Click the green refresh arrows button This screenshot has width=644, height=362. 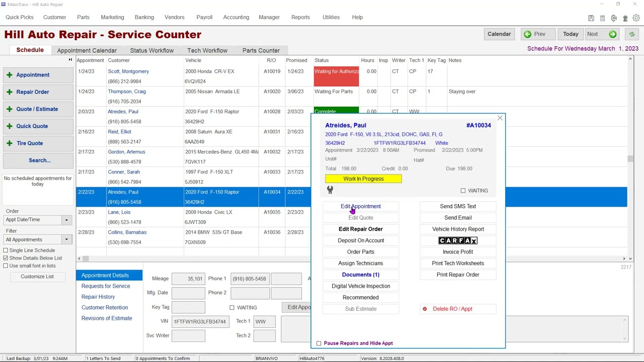tap(632, 34)
